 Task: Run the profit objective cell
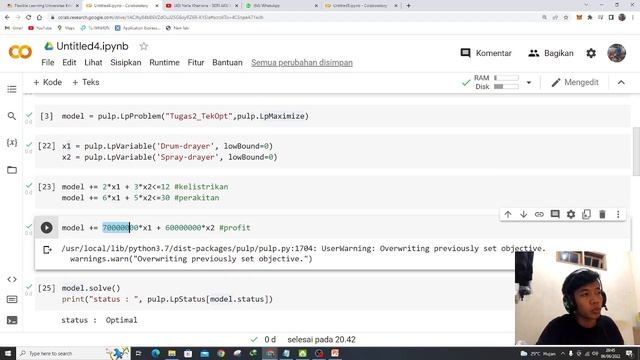[x=47, y=228]
